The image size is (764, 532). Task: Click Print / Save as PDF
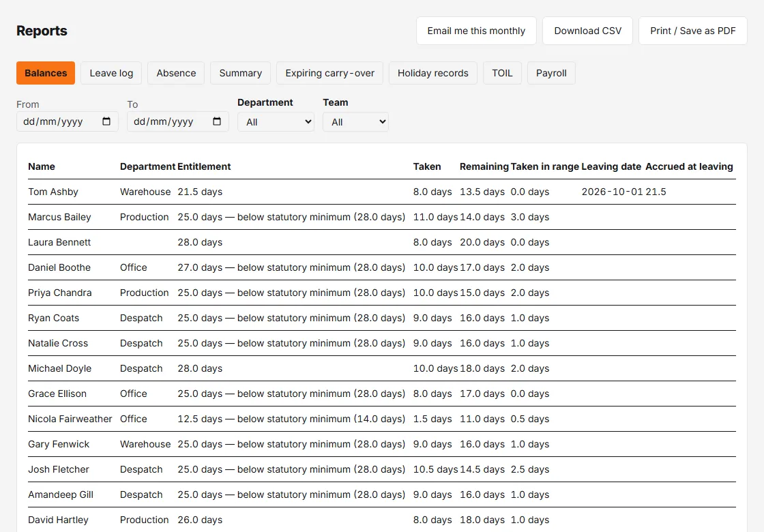point(693,31)
